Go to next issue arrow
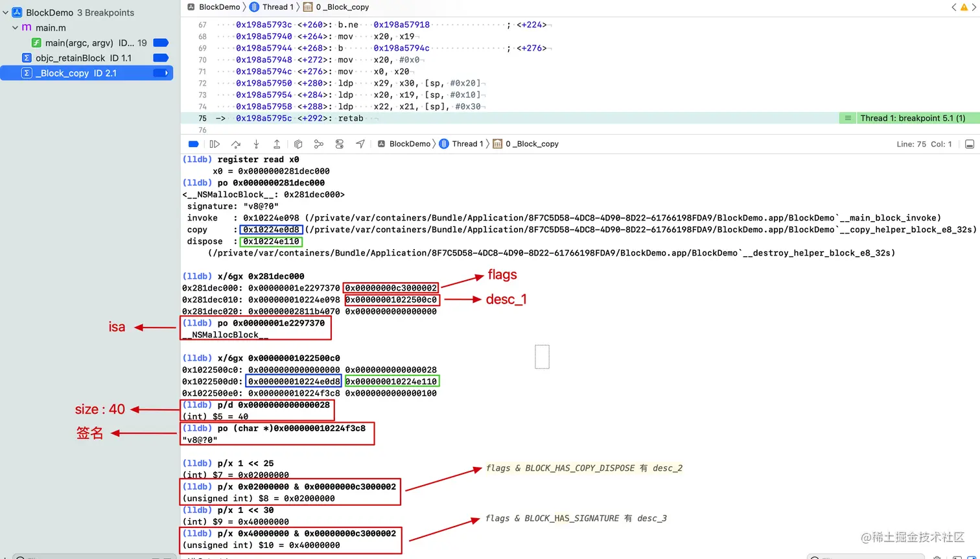Image resolution: width=980 pixels, height=559 pixels. (974, 7)
